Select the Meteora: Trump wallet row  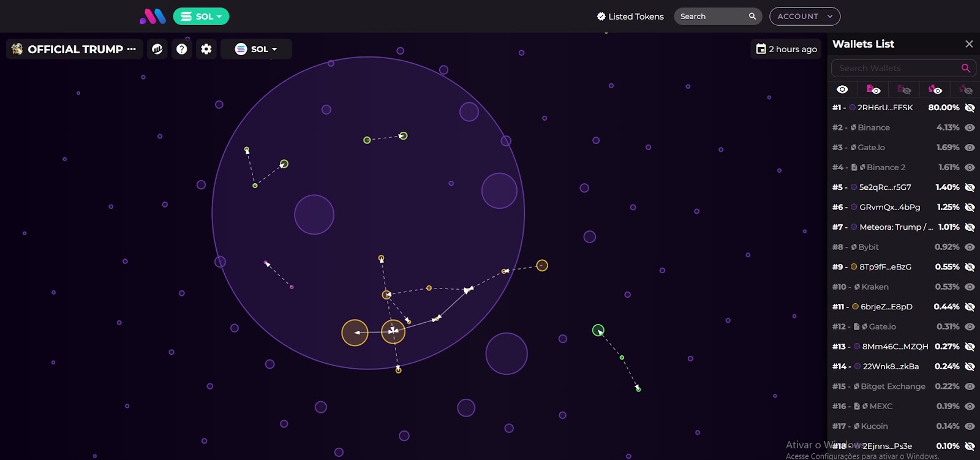[x=903, y=227]
